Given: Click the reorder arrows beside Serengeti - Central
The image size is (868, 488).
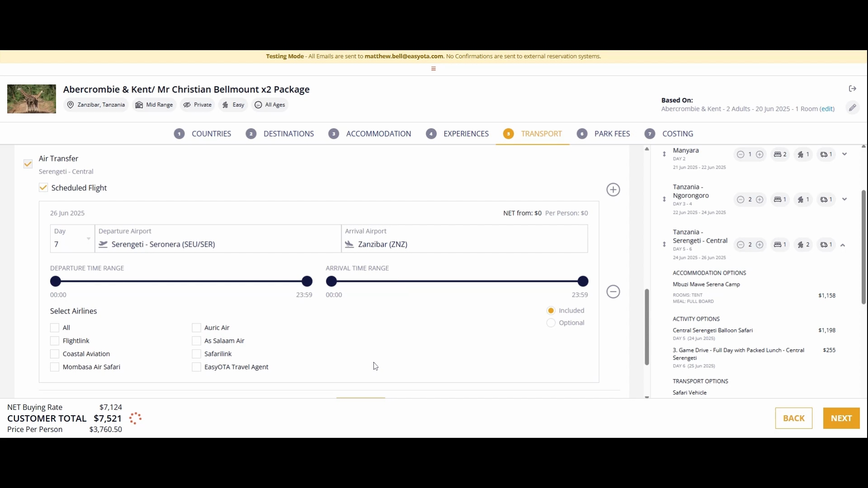Looking at the screenshot, I should (664, 244).
